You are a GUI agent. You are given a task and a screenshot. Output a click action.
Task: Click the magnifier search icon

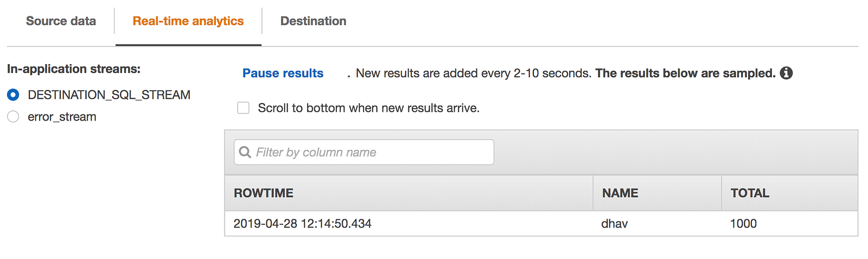coord(245,153)
